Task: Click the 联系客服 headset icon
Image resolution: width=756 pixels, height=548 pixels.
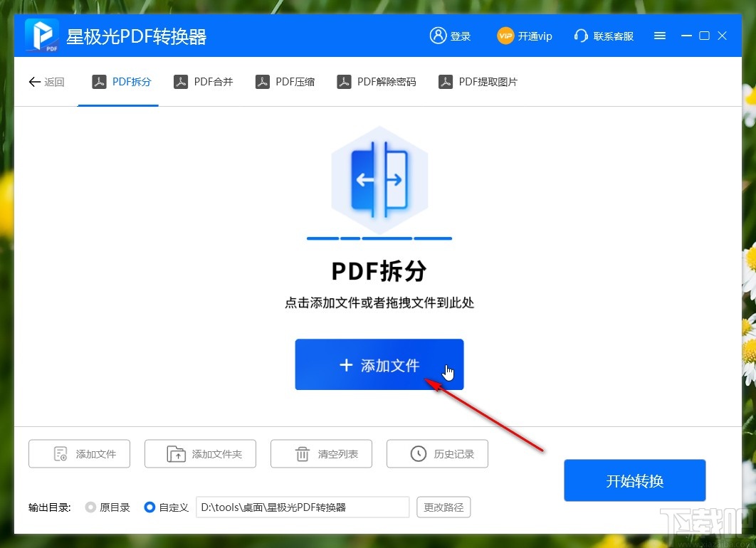Action: (x=582, y=36)
